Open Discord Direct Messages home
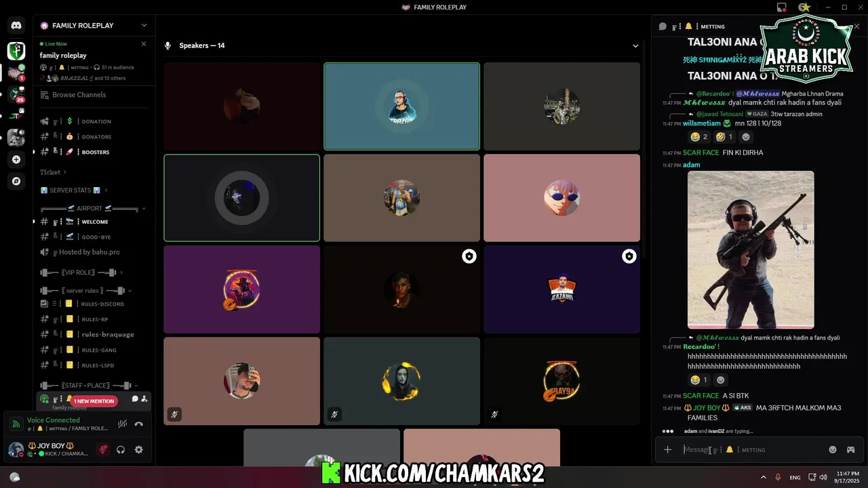The width and height of the screenshot is (868, 488). coord(16,26)
